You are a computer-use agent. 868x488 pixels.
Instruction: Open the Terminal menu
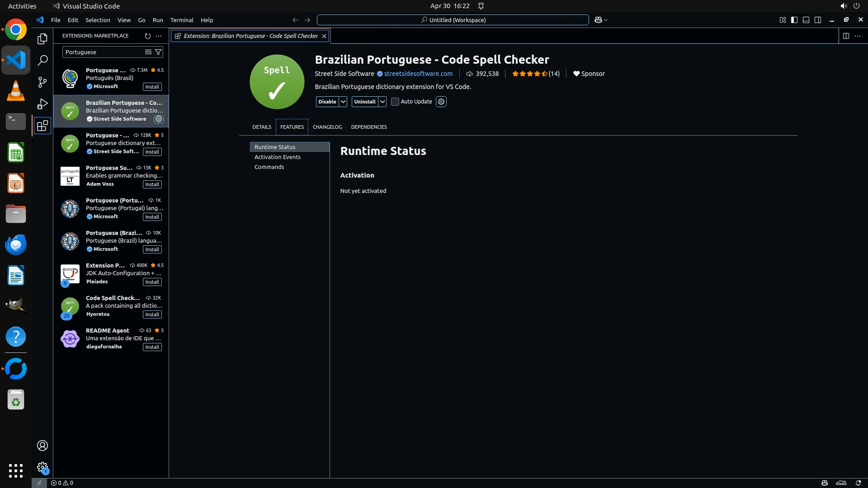(182, 20)
